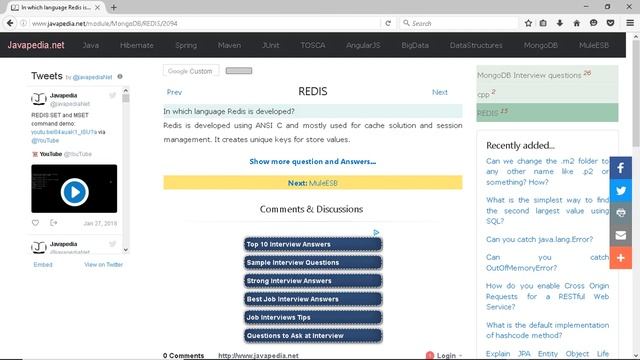Screen dimensions: 640x360
Task: Share page on Facebook
Action: pyautogui.click(x=621, y=168)
